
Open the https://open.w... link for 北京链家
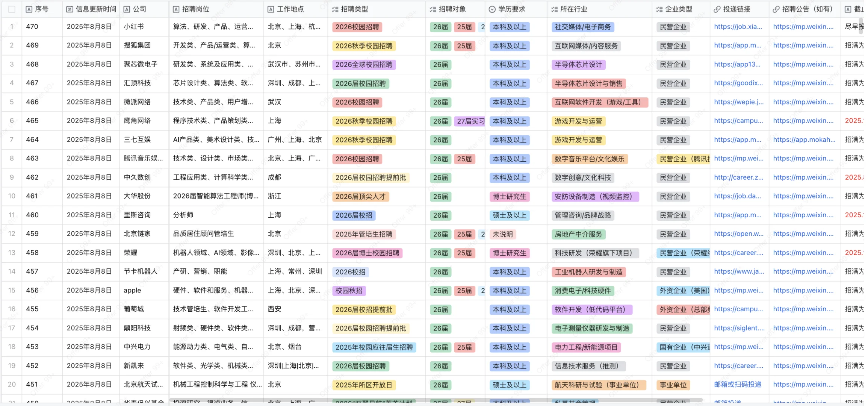click(739, 234)
